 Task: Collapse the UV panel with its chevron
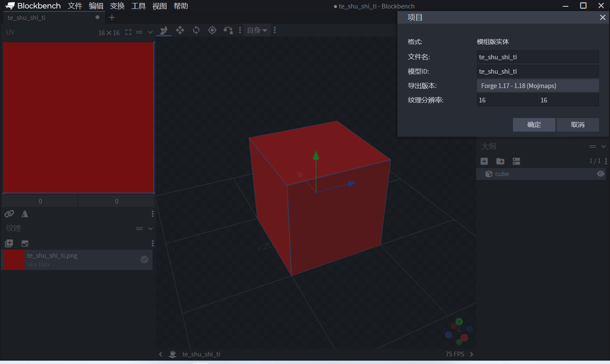tap(150, 32)
